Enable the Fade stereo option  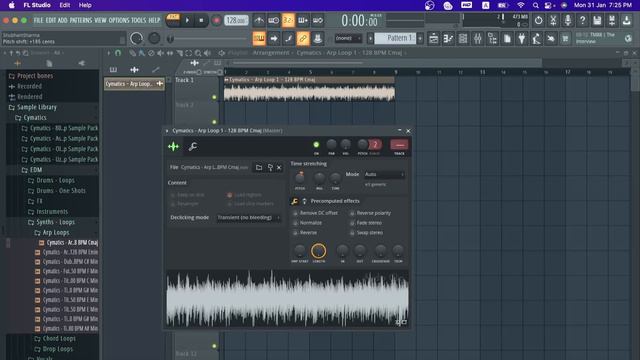coord(366,223)
